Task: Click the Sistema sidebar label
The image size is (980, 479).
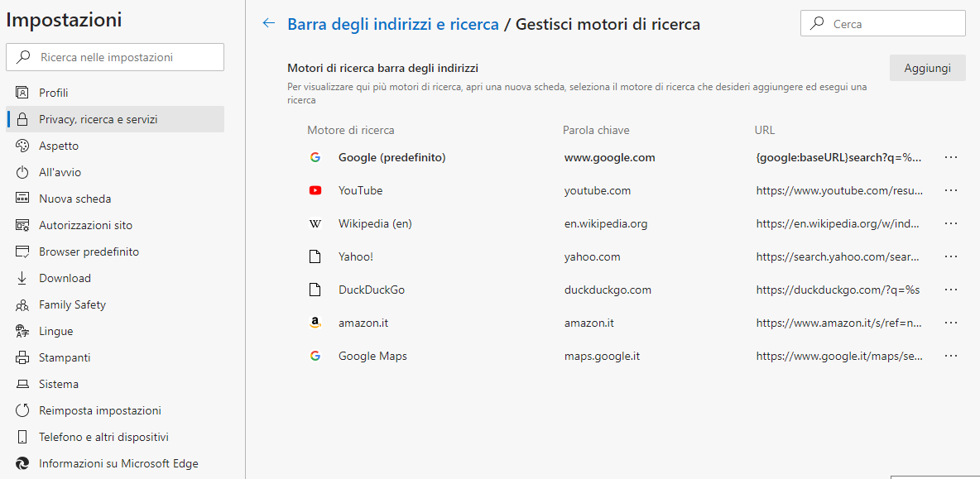Action: click(59, 384)
